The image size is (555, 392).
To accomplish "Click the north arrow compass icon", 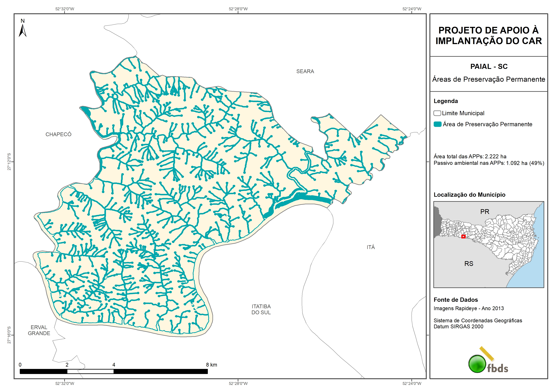I will [x=22, y=30].
